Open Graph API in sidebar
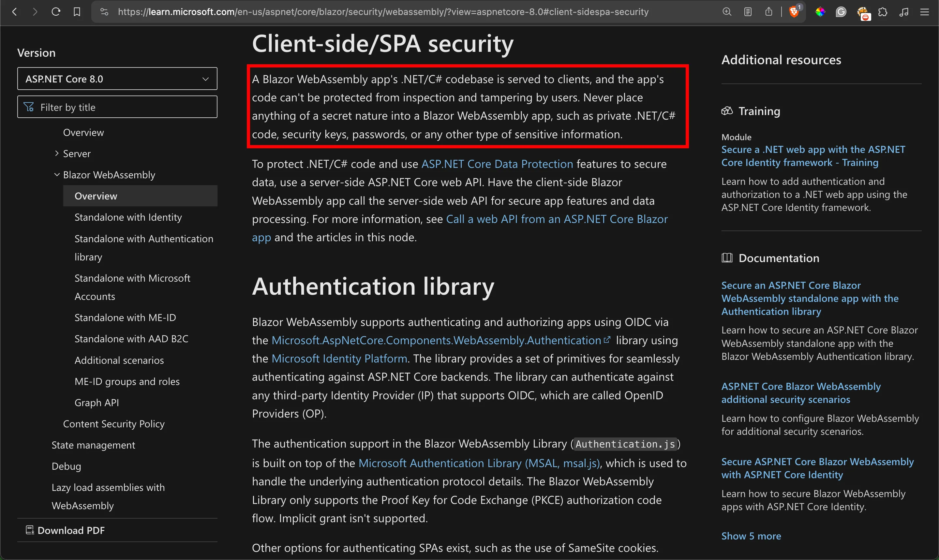Image resolution: width=939 pixels, height=560 pixels. [97, 402]
